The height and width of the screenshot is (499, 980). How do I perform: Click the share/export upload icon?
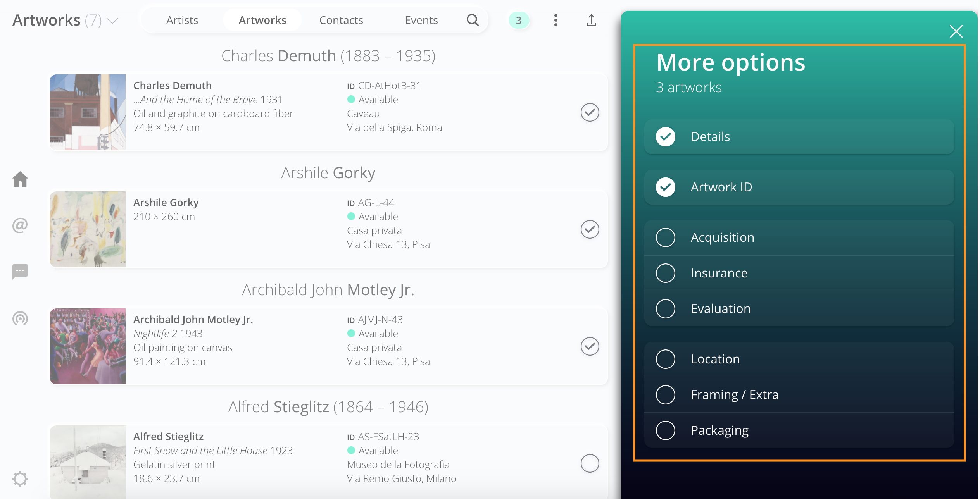[x=591, y=20]
